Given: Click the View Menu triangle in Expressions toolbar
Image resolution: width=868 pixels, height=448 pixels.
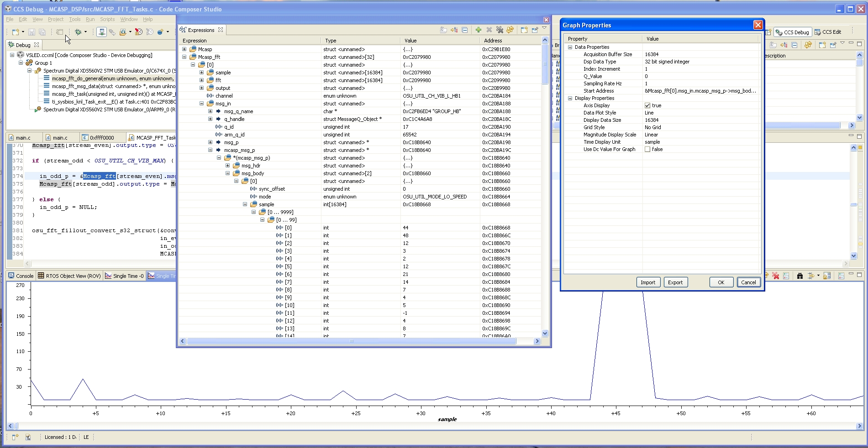Looking at the screenshot, I should (x=544, y=28).
